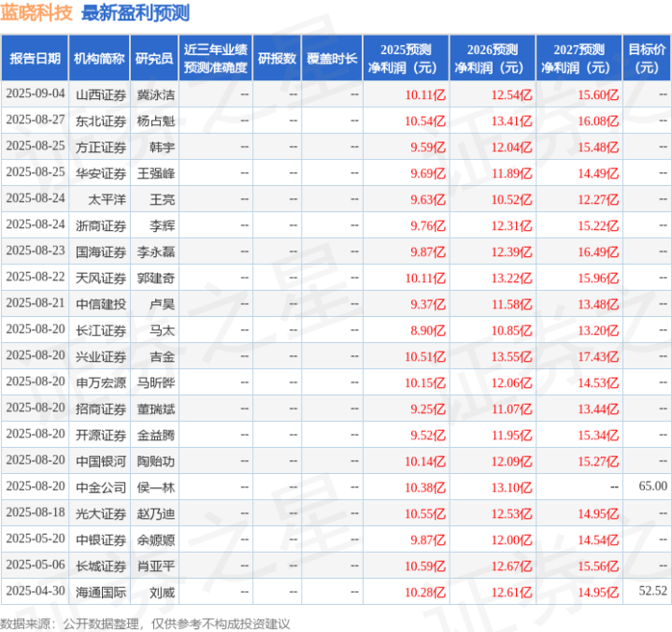Click the 12.27亿 forecast value

click(x=598, y=200)
